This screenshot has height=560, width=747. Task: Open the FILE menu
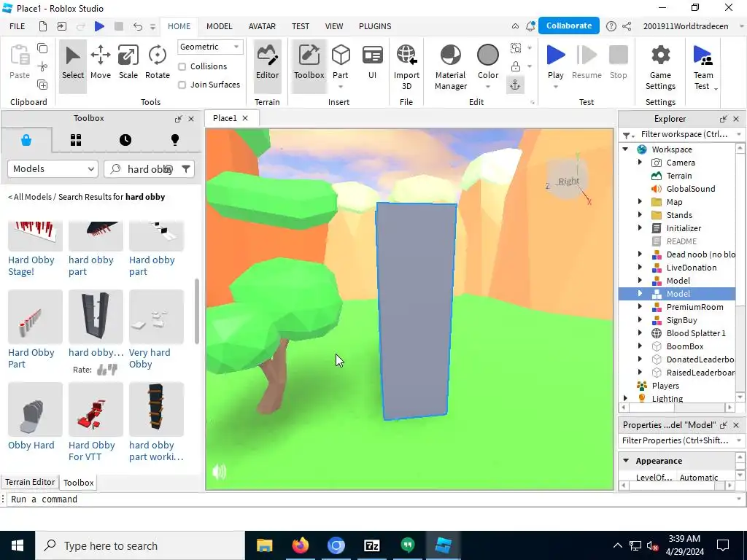click(x=18, y=26)
